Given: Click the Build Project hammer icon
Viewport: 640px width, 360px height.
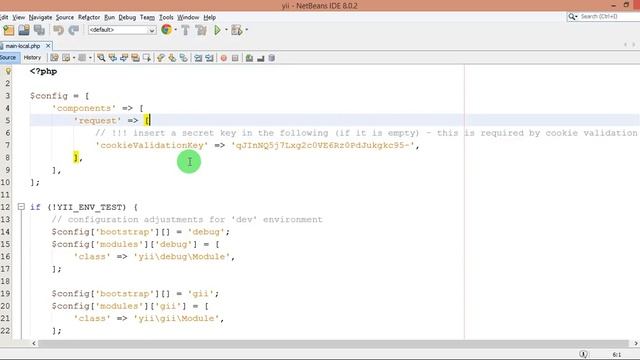Looking at the screenshot, I should 185,30.
